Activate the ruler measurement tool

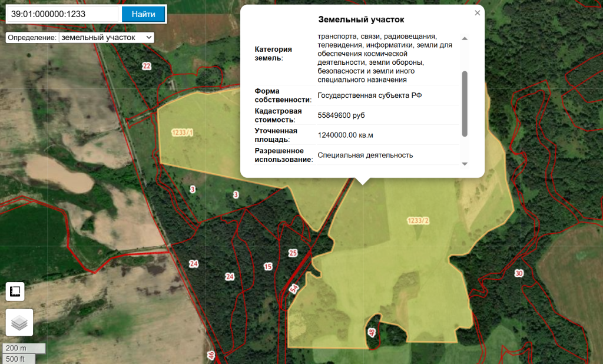15,291
